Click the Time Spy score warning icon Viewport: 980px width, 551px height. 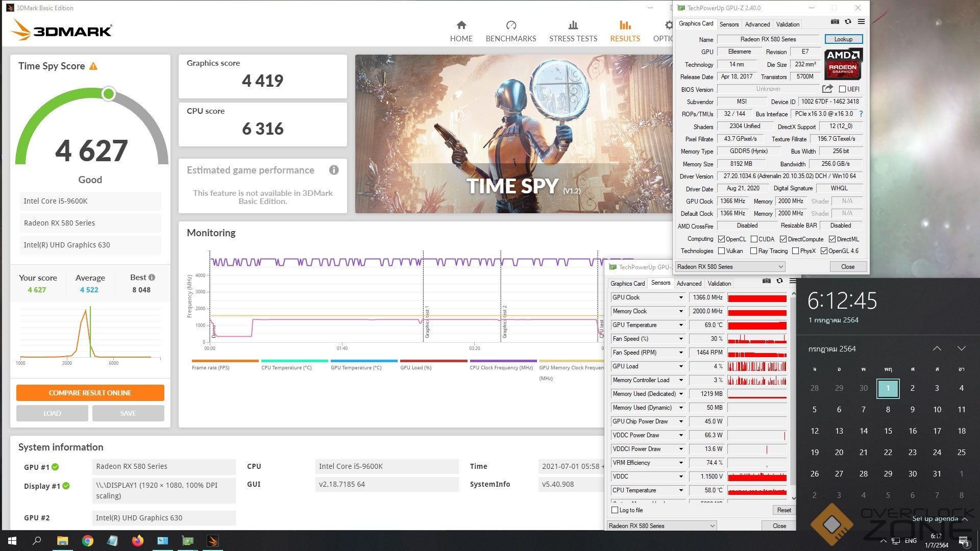tap(93, 66)
